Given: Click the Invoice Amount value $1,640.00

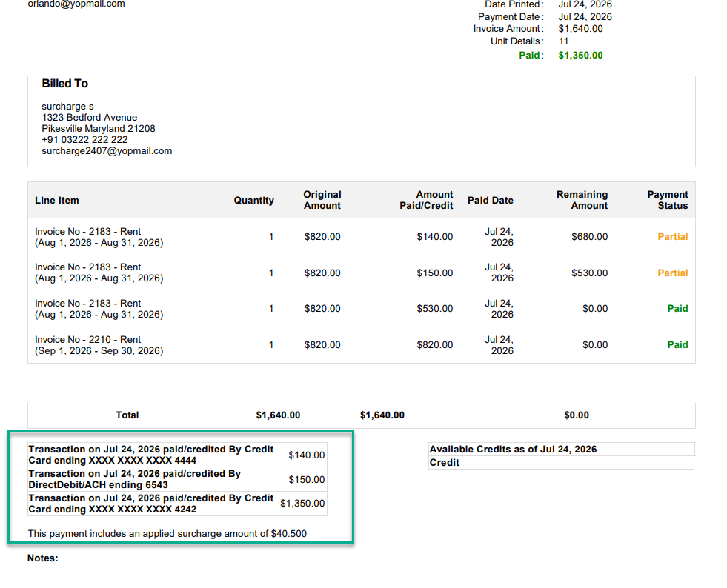Looking at the screenshot, I should (580, 29).
